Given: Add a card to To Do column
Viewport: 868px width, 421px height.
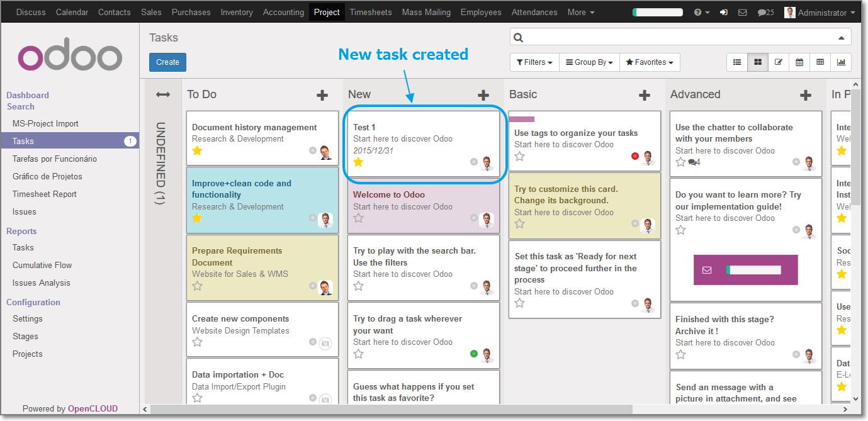Looking at the screenshot, I should coord(322,95).
